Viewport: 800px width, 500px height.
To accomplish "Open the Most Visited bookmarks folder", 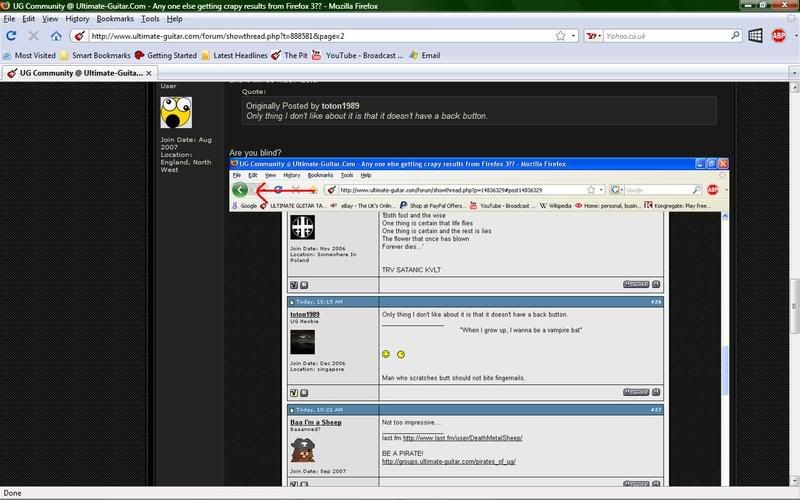I will click(29, 55).
